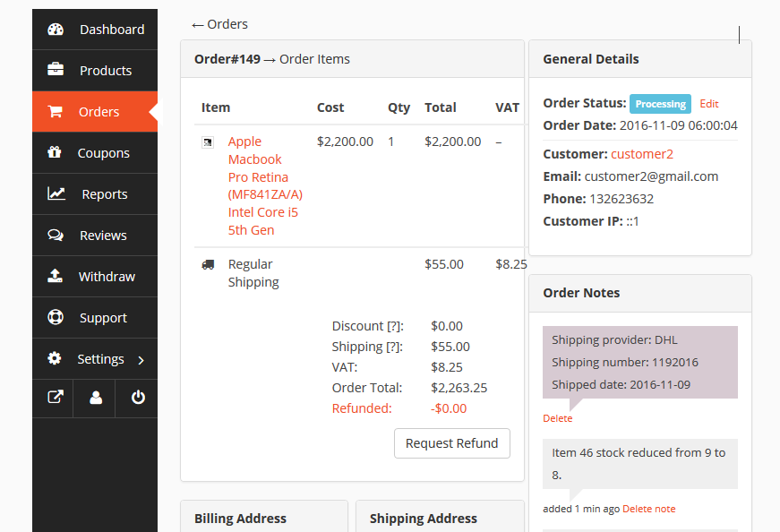Image resolution: width=780 pixels, height=532 pixels.
Task: Click the Products briefcase icon
Action: [56, 71]
